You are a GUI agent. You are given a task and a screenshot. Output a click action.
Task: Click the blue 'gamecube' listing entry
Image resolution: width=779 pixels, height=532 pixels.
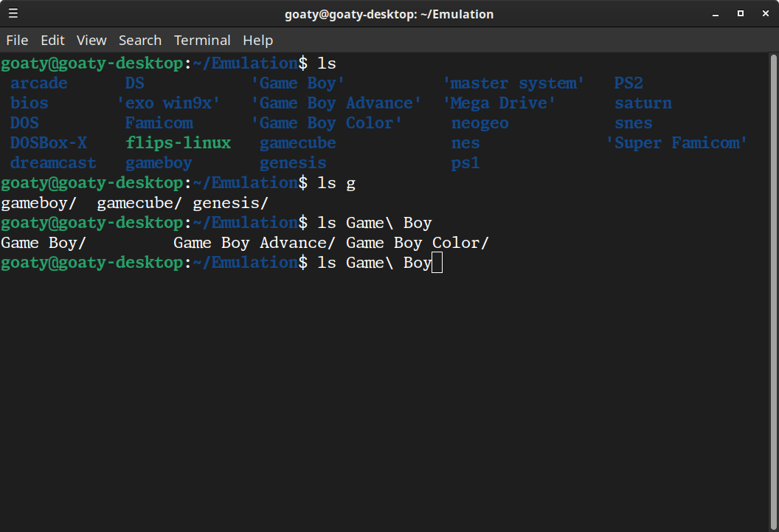tap(298, 142)
